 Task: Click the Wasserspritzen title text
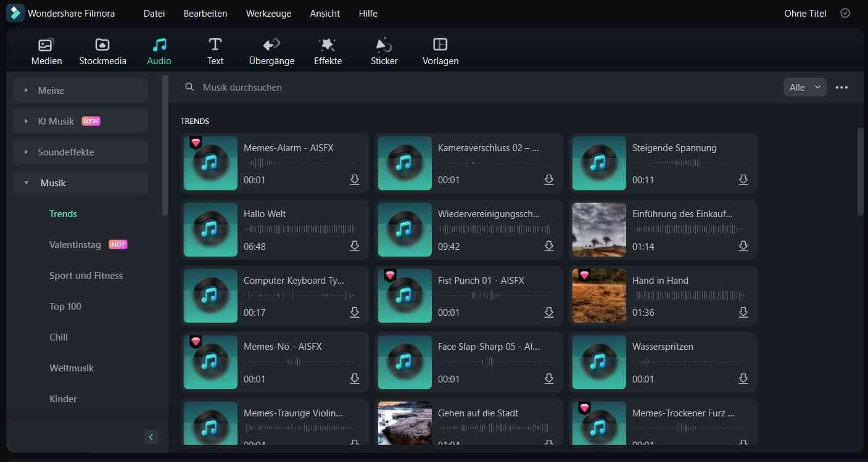[x=663, y=347]
